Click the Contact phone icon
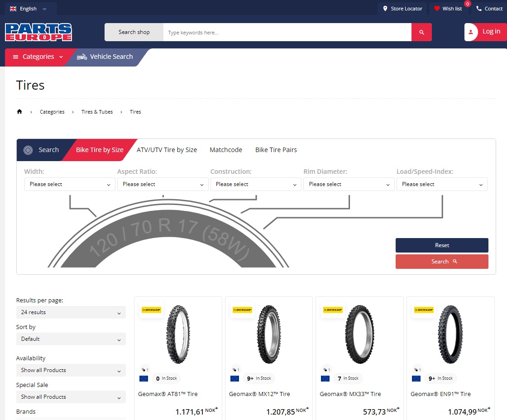The width and height of the screenshot is (507, 420). (479, 9)
